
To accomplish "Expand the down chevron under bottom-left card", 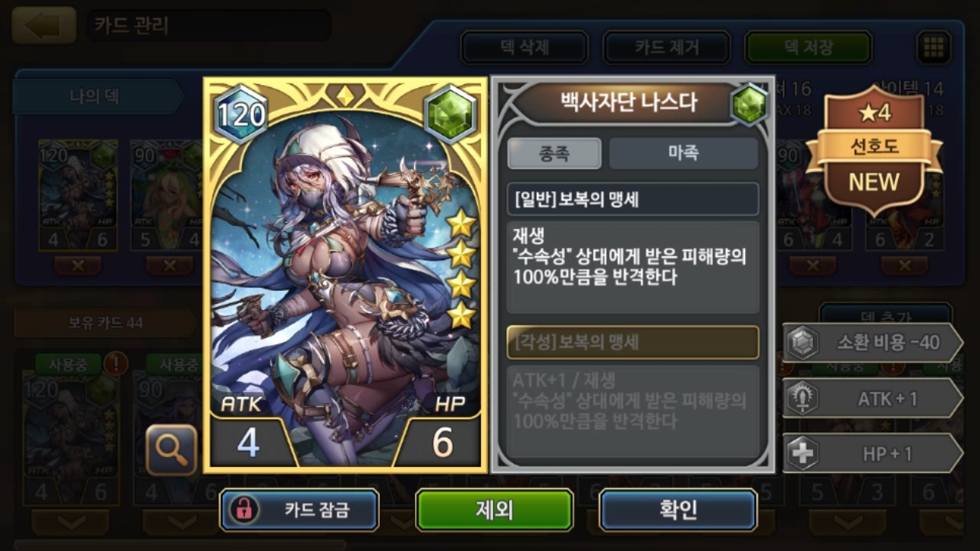I will coord(70,521).
